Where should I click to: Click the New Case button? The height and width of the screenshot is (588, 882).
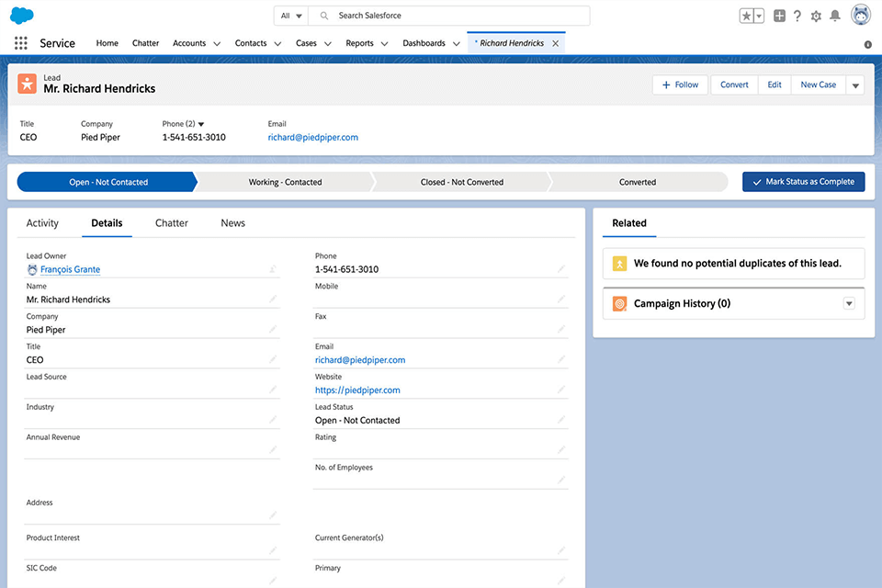pos(819,85)
